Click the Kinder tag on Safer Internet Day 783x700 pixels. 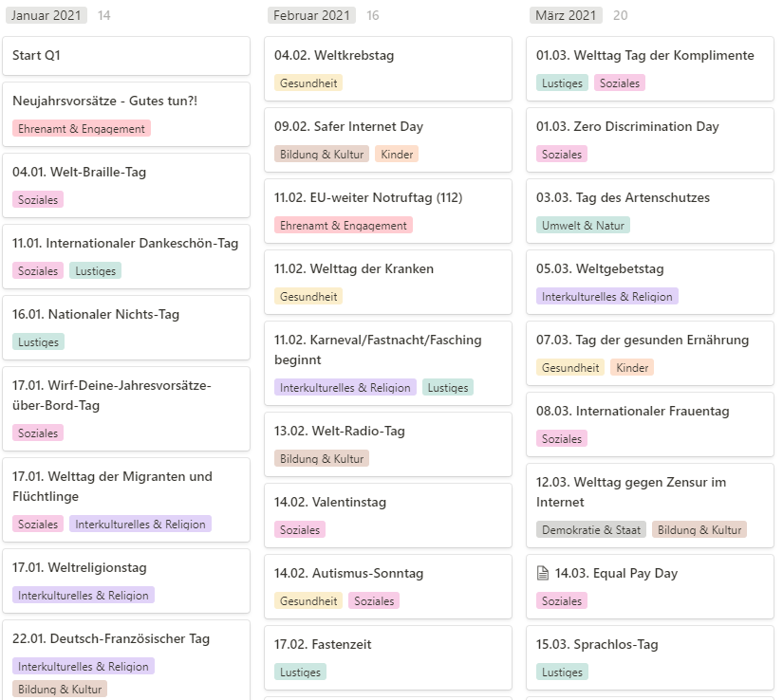click(x=397, y=155)
